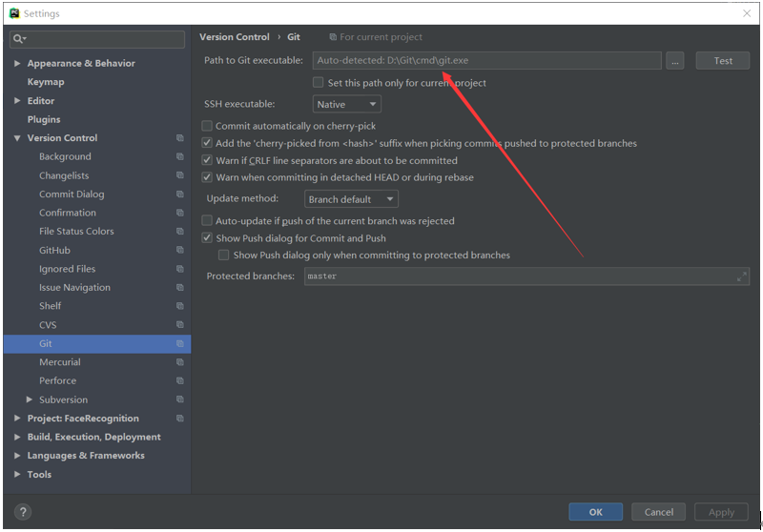763x532 pixels.
Task: Click the OK button
Action: tap(595, 512)
